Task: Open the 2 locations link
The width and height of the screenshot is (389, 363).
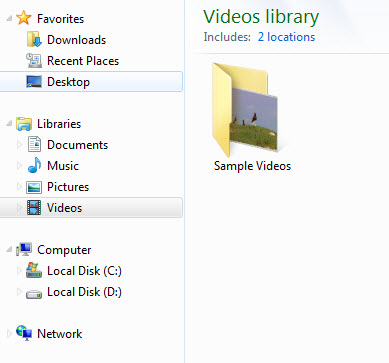Action: click(x=286, y=37)
